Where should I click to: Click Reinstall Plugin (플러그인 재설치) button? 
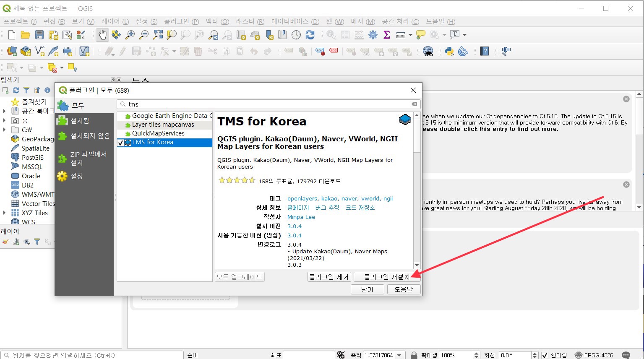pos(387,277)
